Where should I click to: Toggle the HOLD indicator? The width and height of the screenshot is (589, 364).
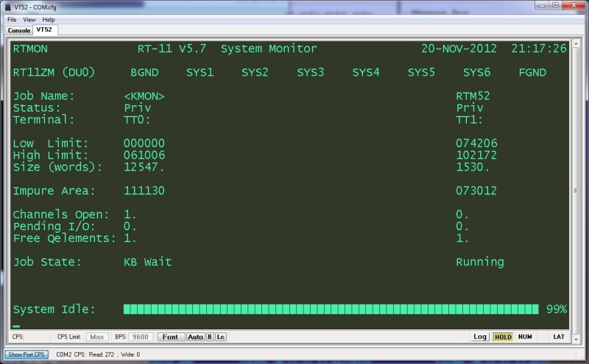(x=503, y=337)
